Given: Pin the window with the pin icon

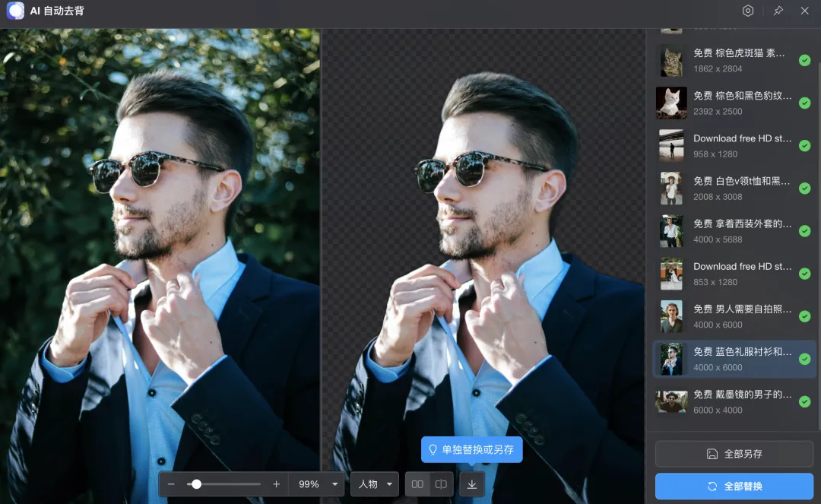Looking at the screenshot, I should point(778,11).
